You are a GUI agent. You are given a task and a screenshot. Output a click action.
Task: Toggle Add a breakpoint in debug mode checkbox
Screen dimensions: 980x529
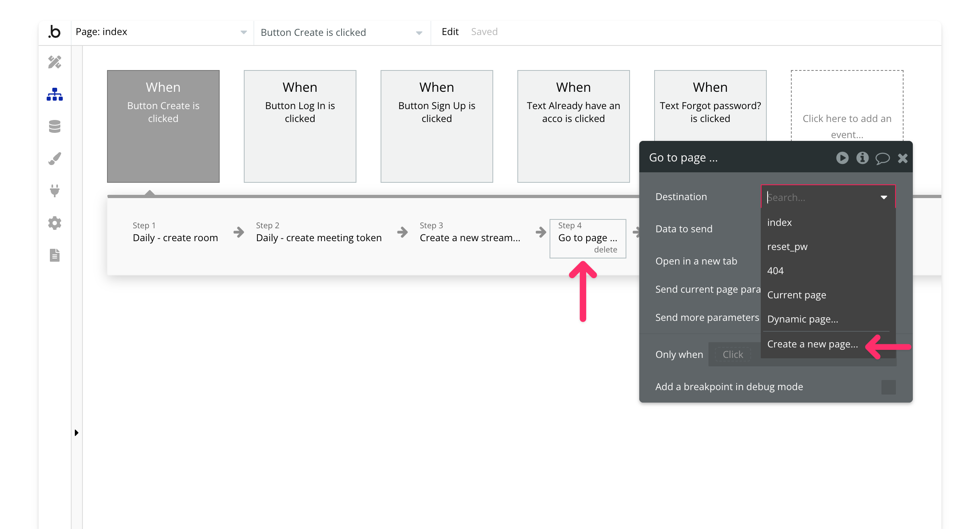[x=888, y=387]
